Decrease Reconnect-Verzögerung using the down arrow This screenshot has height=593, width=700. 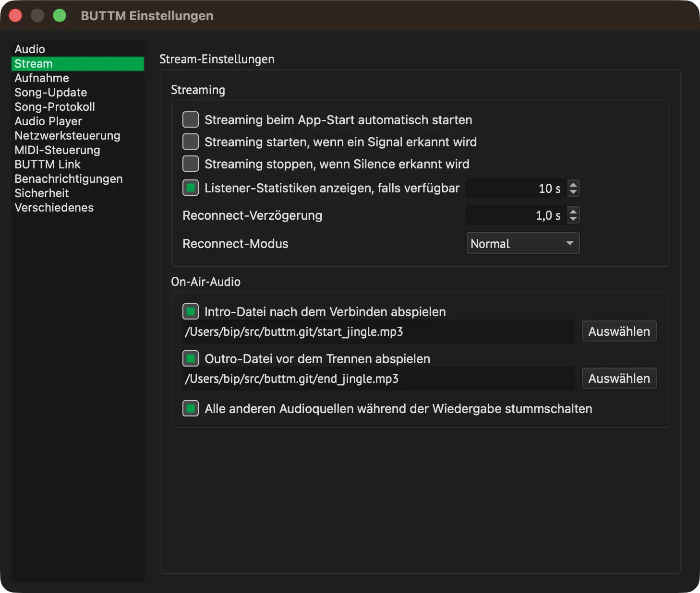[573, 219]
